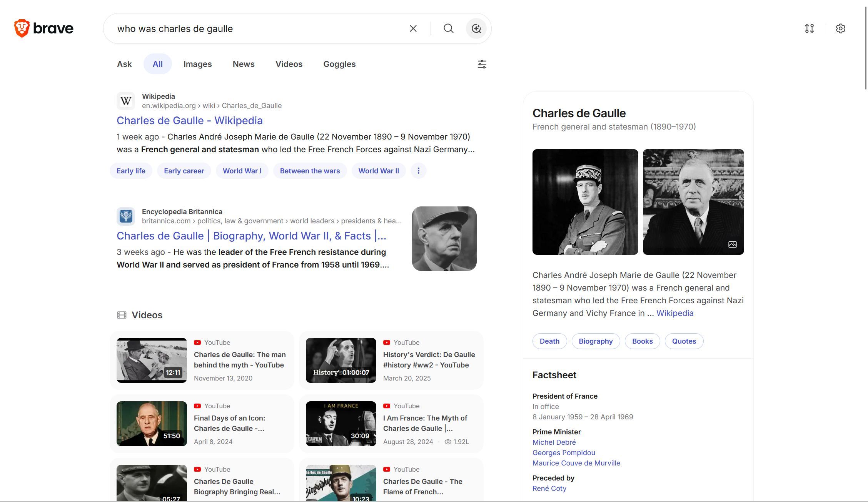Open the Wikipedia link in infobox description
868x502 pixels.
[675, 313]
